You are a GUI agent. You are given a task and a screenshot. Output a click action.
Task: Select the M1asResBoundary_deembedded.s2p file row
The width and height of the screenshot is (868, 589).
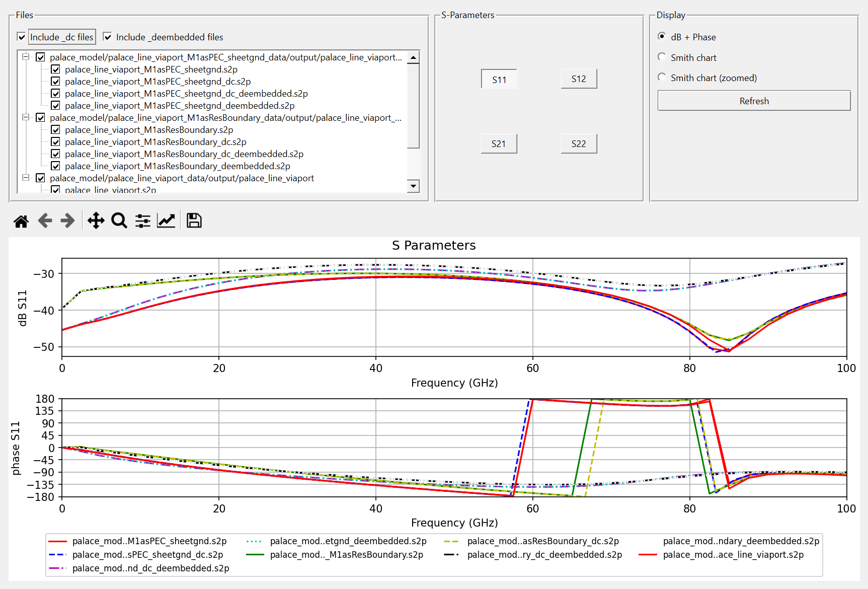point(177,166)
